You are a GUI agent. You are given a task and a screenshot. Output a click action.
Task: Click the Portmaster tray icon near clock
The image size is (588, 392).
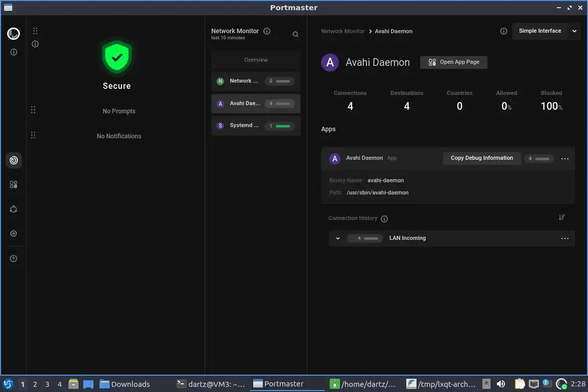(x=561, y=384)
